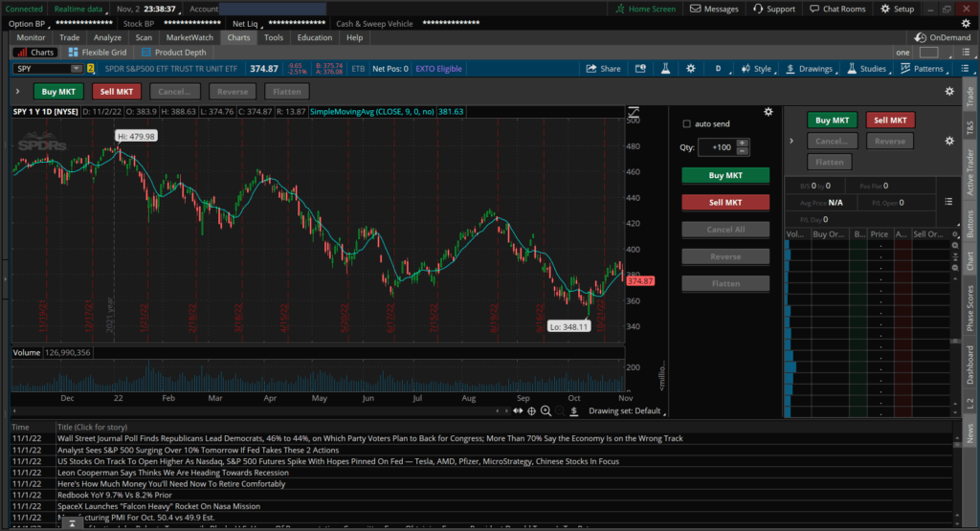Click the Qty +100 input field
This screenshot has height=531, width=980.
[718, 147]
